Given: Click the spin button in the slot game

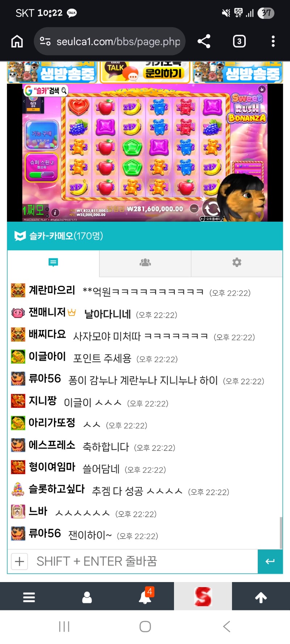Looking at the screenshot, I should point(211,209).
